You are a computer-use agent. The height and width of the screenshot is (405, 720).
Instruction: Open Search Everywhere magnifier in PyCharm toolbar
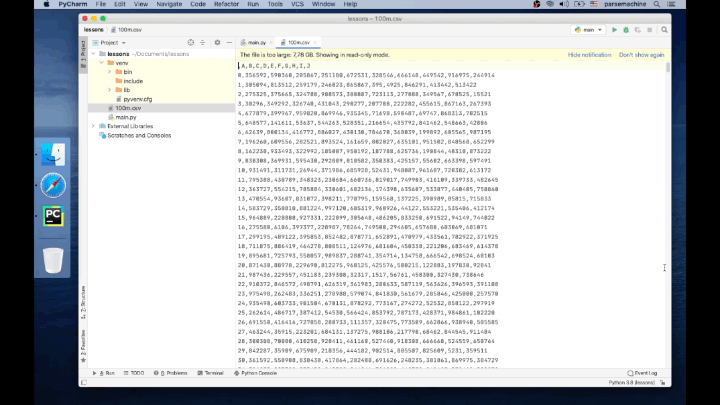tap(664, 30)
